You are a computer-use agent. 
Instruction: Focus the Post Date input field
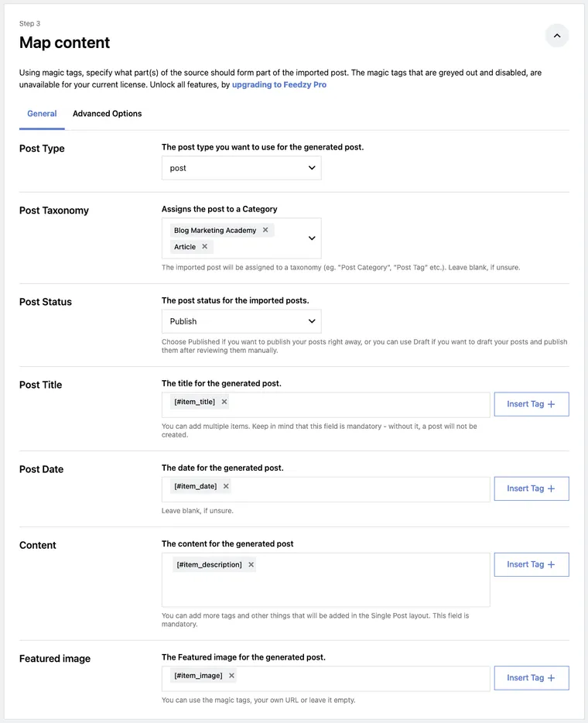point(326,489)
